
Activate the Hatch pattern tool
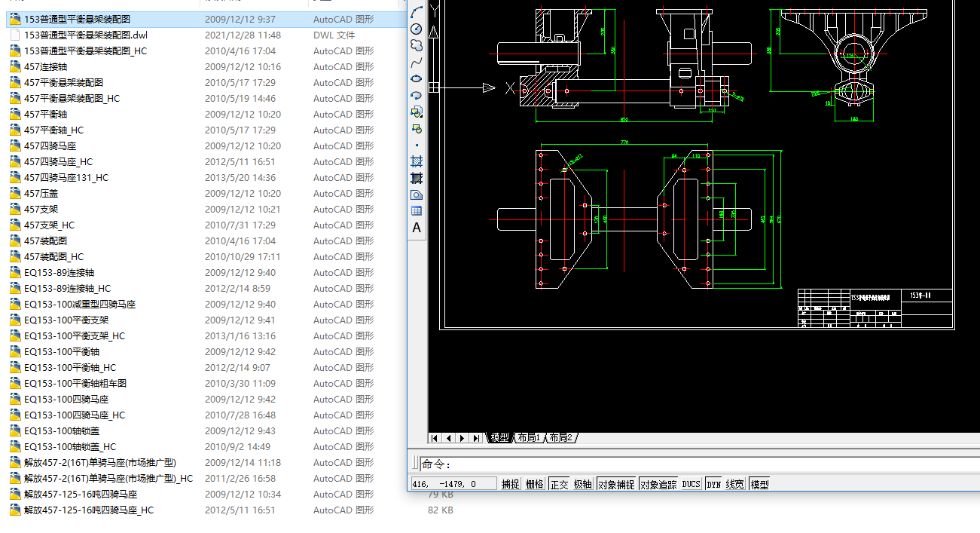[417, 161]
